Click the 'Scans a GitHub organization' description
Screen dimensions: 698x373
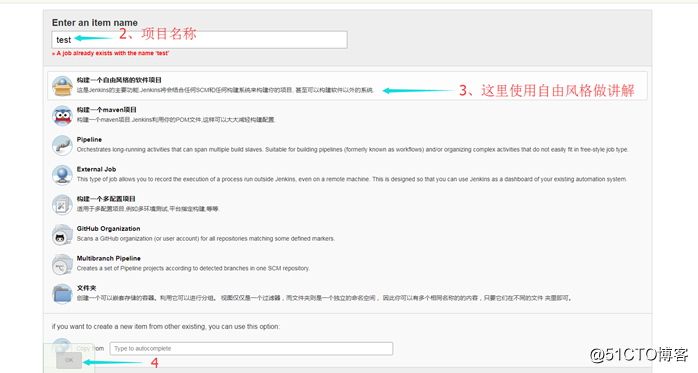click(x=206, y=239)
